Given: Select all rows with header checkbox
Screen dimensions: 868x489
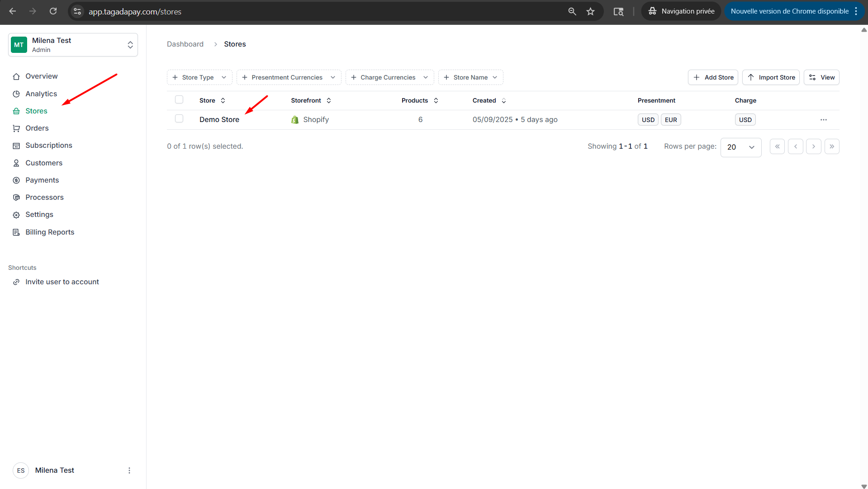Looking at the screenshot, I should 179,99.
